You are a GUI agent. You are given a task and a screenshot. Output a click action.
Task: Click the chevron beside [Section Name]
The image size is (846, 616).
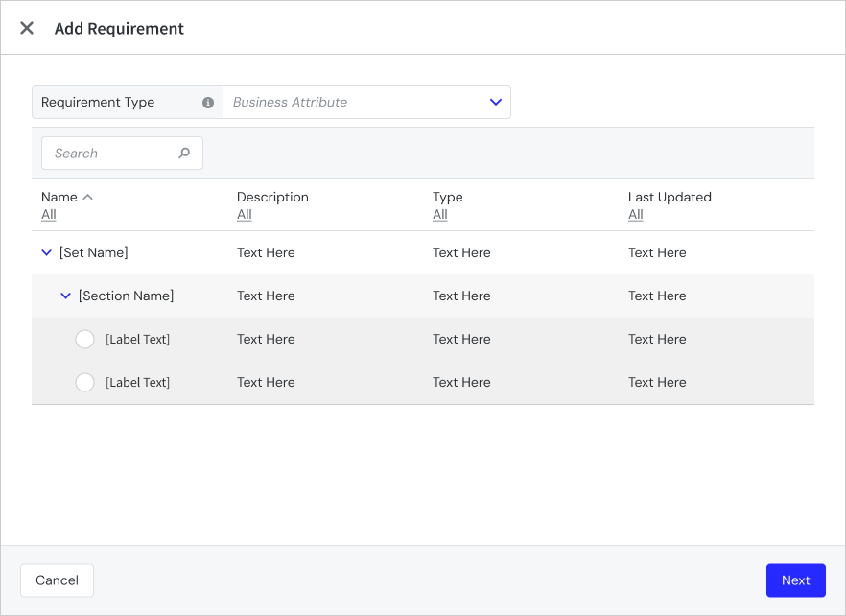(x=65, y=296)
